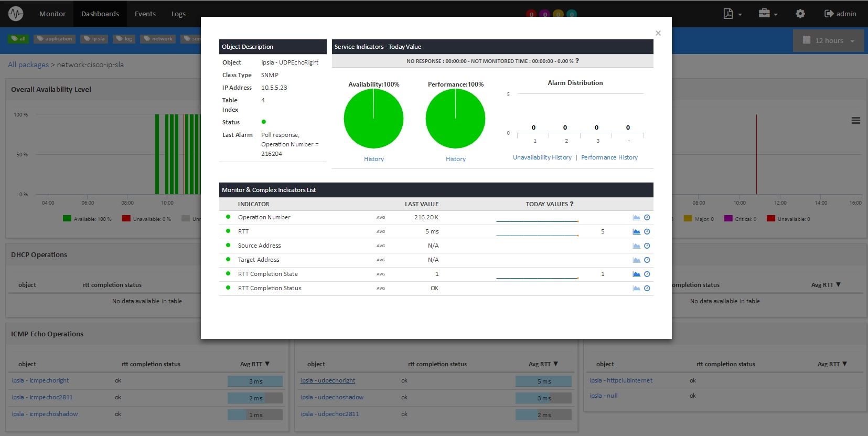Open Availability History link under pie chart

374,159
